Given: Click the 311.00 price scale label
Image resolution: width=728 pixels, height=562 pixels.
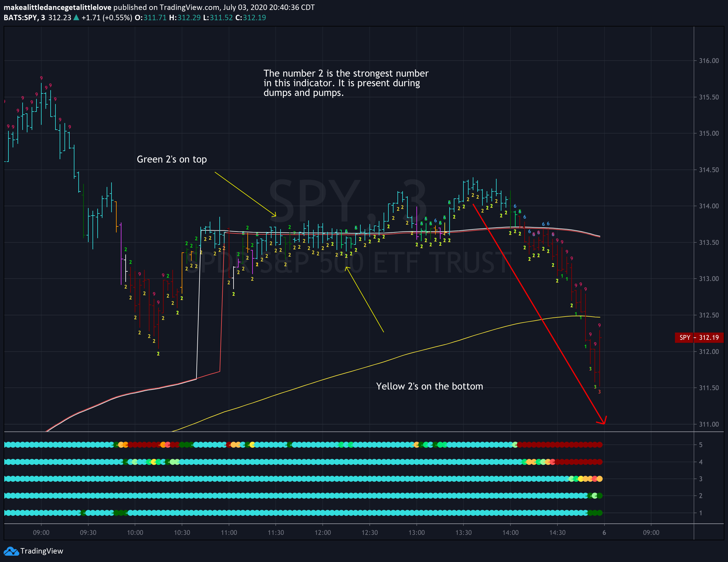Looking at the screenshot, I should tap(709, 424).
